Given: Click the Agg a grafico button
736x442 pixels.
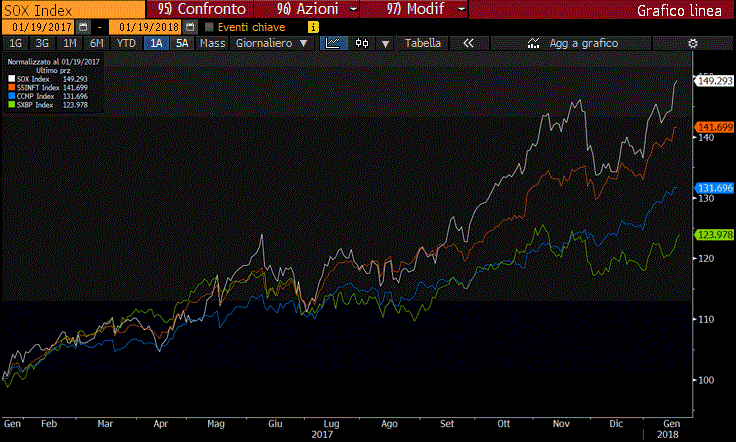Looking at the screenshot, I should click(571, 43).
